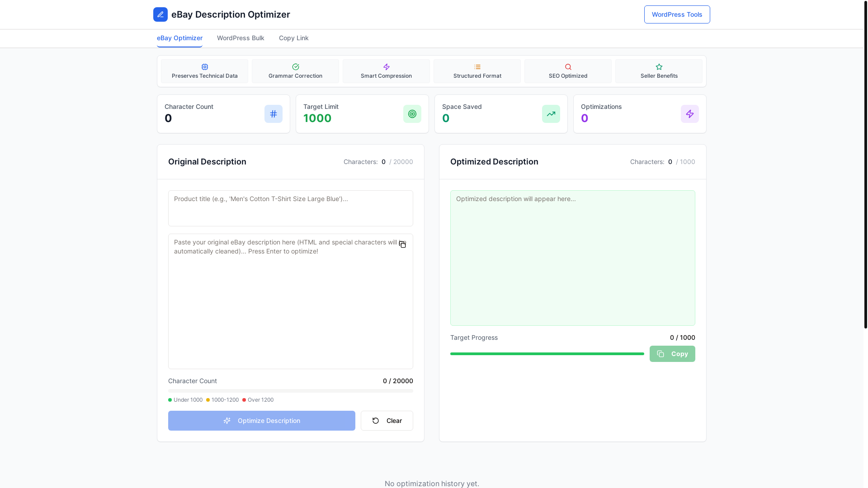This screenshot has width=868, height=488.
Task: Open the WordPress Bulk tab
Action: point(241,38)
